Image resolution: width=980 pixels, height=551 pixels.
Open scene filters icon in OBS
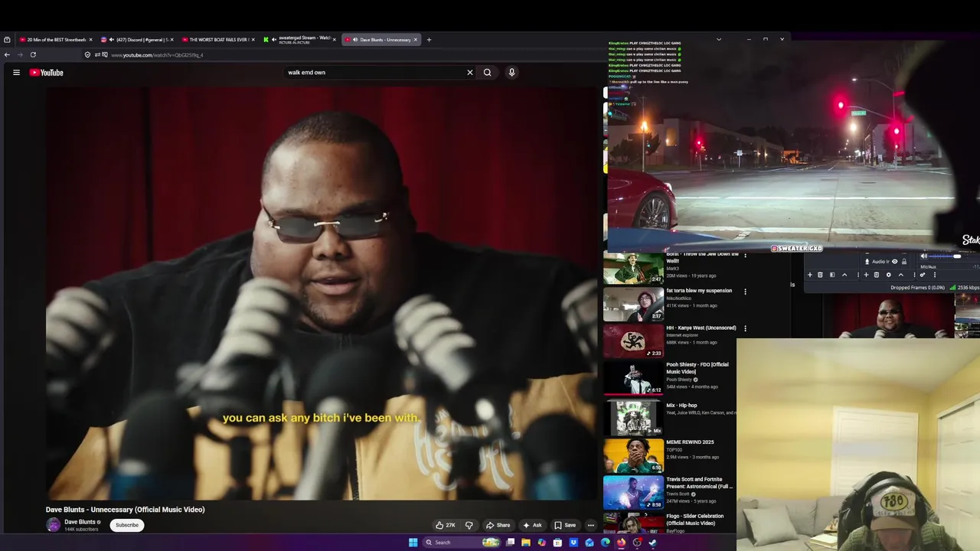coord(832,275)
